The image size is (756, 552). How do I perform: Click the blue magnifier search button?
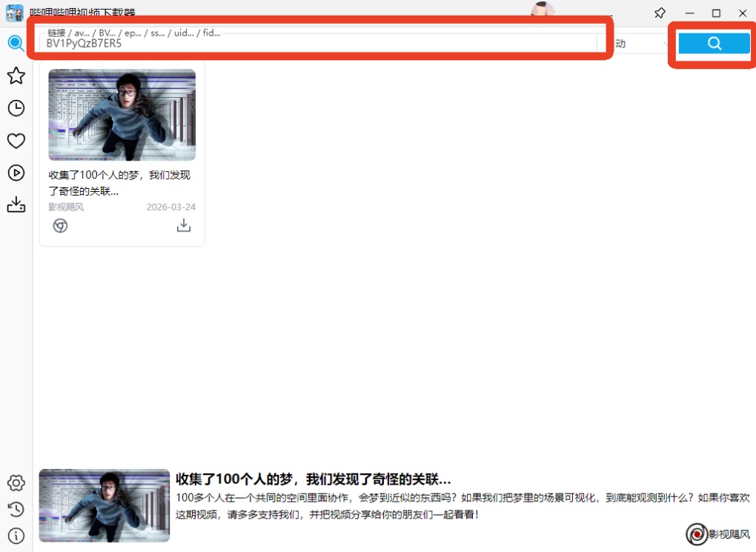click(714, 44)
